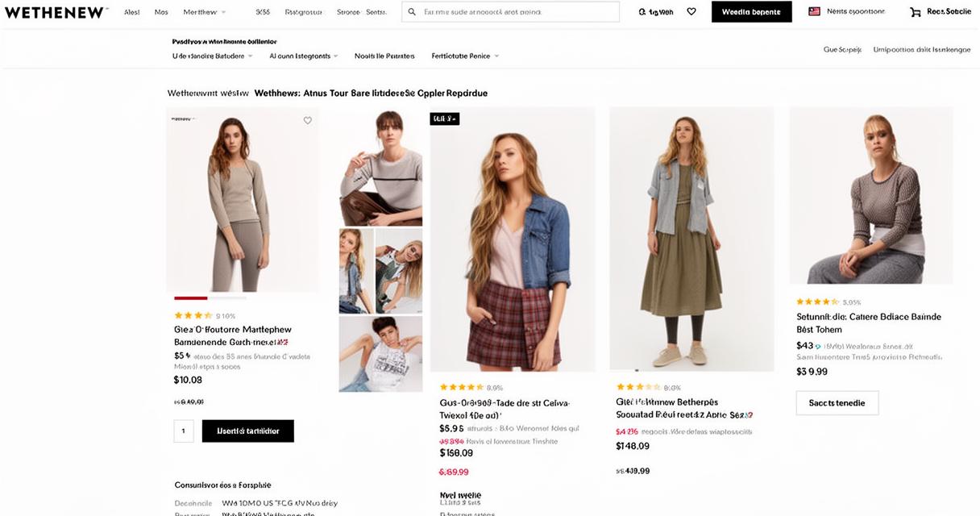
Task: Open the Fertiotate Penice filter dropdown
Action: coord(465,56)
